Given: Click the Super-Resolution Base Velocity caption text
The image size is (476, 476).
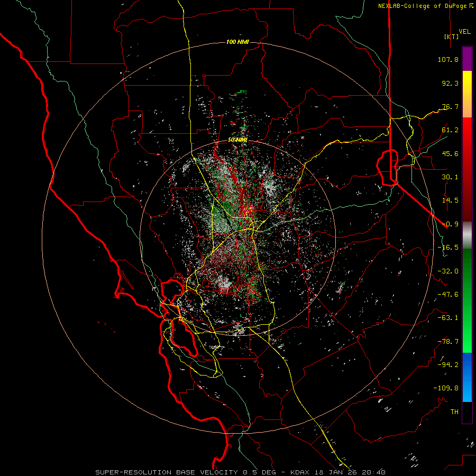Looking at the screenshot, I should [x=241, y=472].
